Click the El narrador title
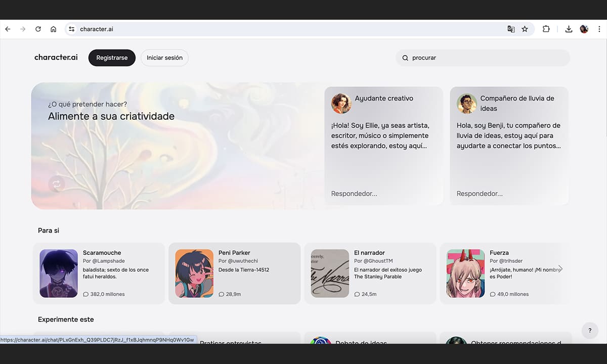This screenshot has width=607, height=364. [369, 253]
